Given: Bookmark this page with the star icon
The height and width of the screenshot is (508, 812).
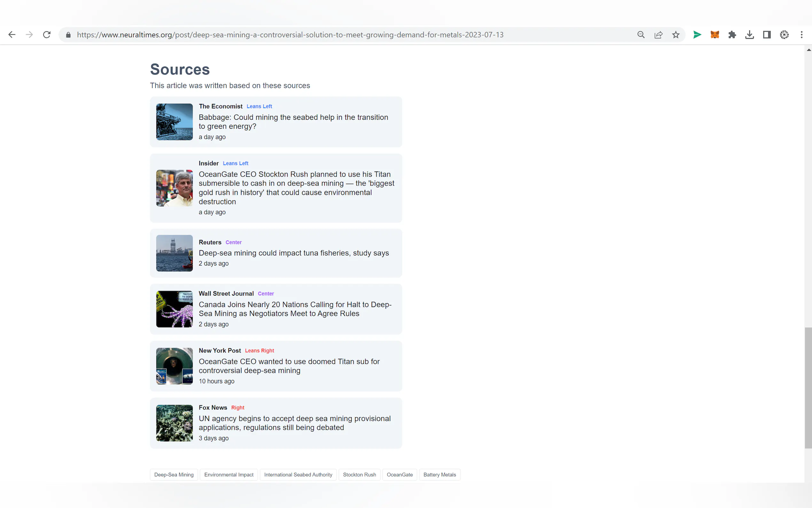Looking at the screenshot, I should tap(676, 35).
